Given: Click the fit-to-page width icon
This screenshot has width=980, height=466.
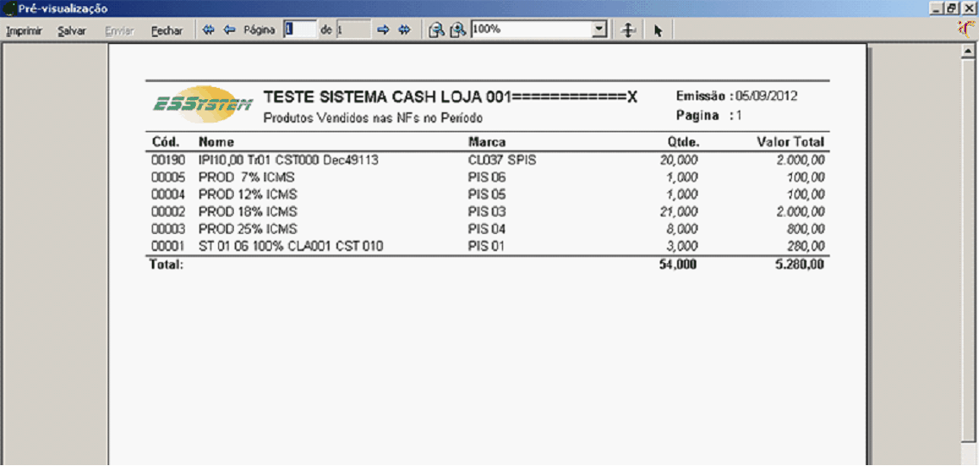Looking at the screenshot, I should 630,30.
